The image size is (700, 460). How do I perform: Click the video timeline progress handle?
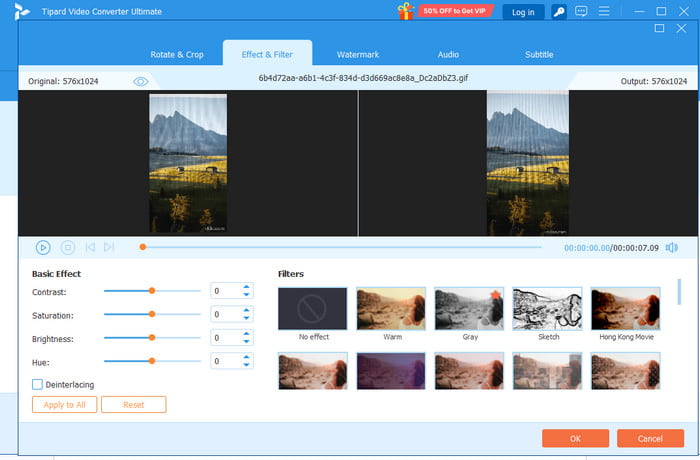(143, 247)
